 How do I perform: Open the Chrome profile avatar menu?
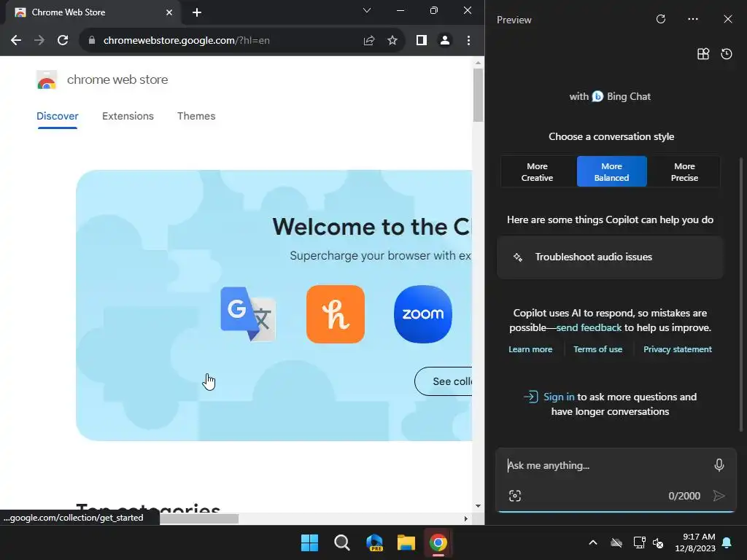[445, 41]
